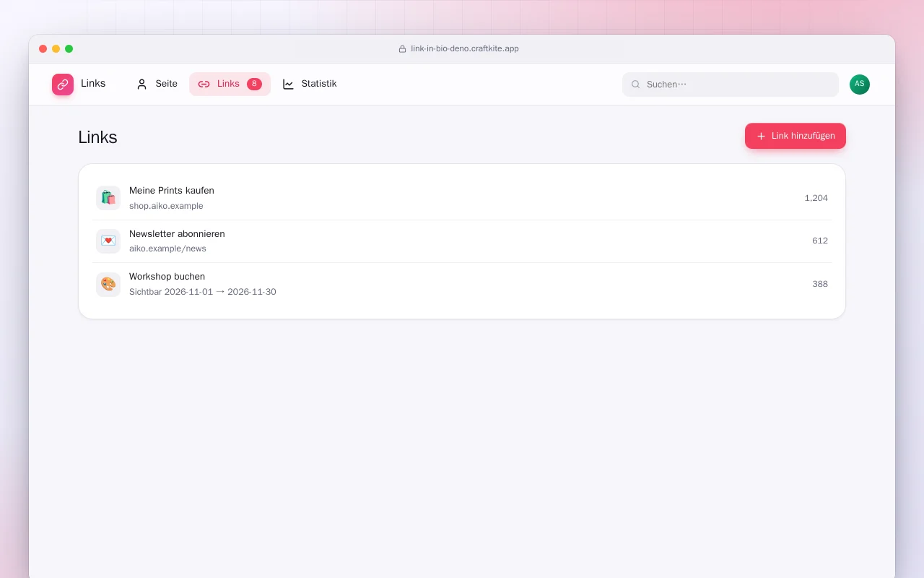This screenshot has height=578, width=924.
Task: Open the Meine Prints kaufen link
Action: pyautogui.click(x=462, y=198)
